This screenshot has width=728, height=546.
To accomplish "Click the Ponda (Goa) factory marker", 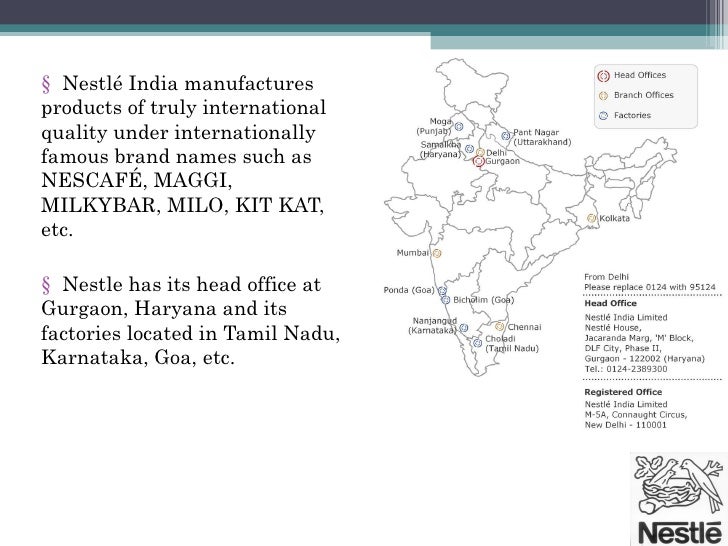I will tap(442, 291).
